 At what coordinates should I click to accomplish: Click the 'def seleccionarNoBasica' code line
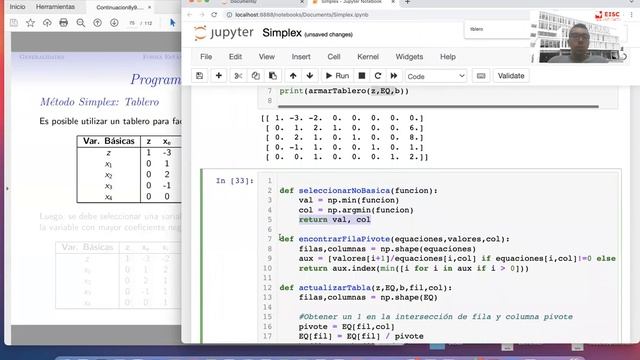(x=358, y=191)
